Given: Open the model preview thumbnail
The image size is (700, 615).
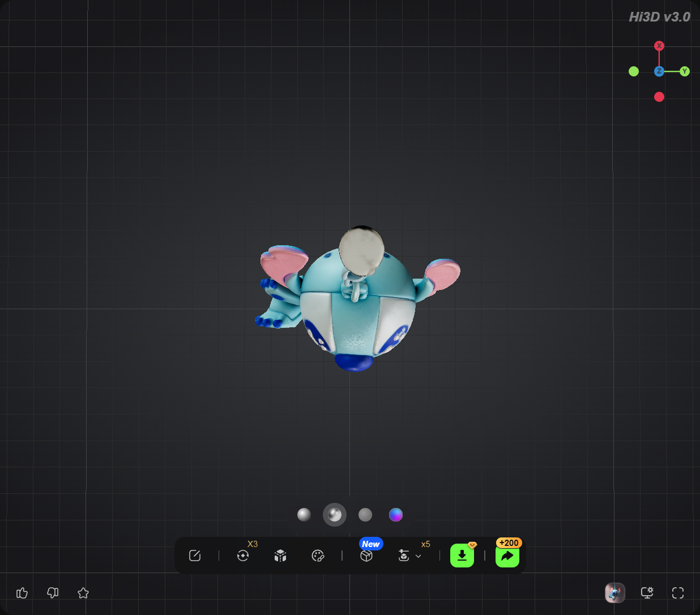Looking at the screenshot, I should point(615,593).
